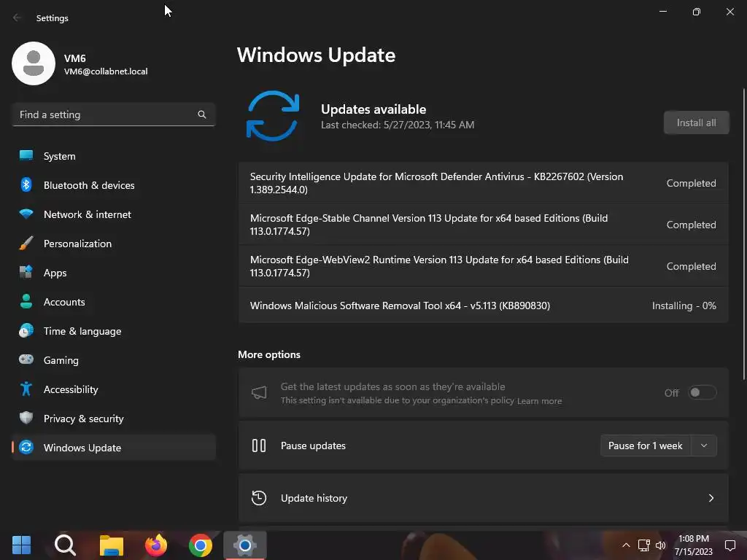Click the Accessibility figure icon

point(26,389)
